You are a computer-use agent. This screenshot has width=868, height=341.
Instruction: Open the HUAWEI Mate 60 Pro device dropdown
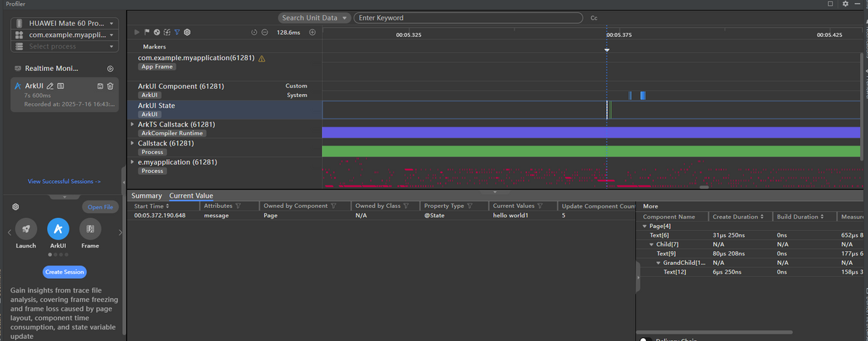(x=64, y=23)
